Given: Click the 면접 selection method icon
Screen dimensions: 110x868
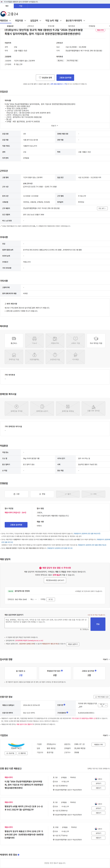Looking at the screenshot, I should pyautogui.click(x=42, y=494).
